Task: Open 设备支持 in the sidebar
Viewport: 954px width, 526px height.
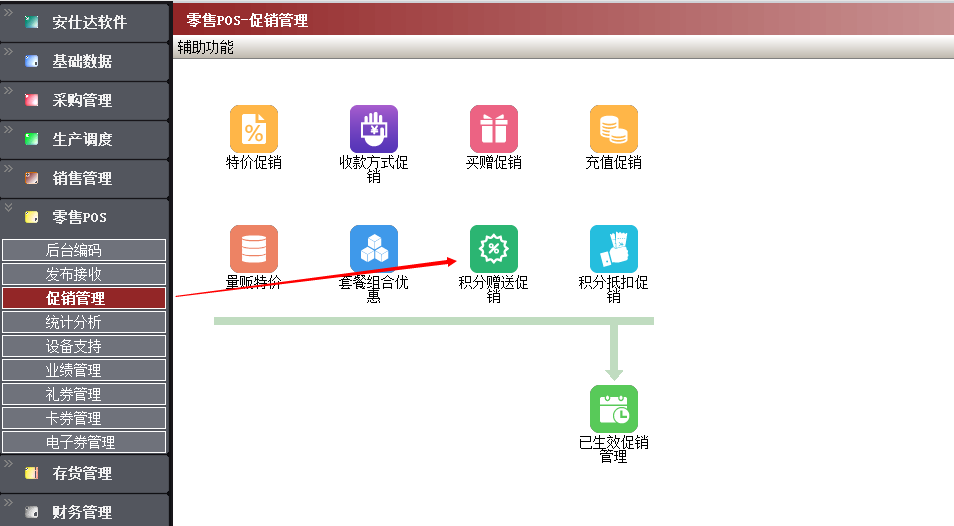Action: 84,346
